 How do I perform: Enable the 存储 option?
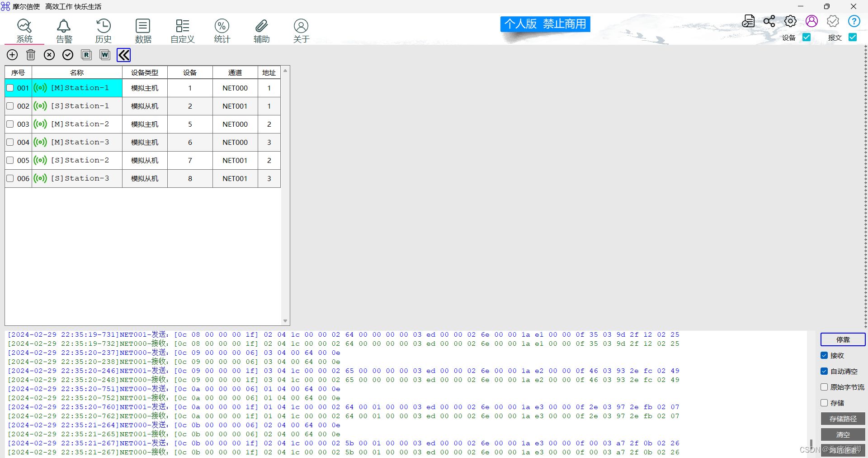point(824,403)
